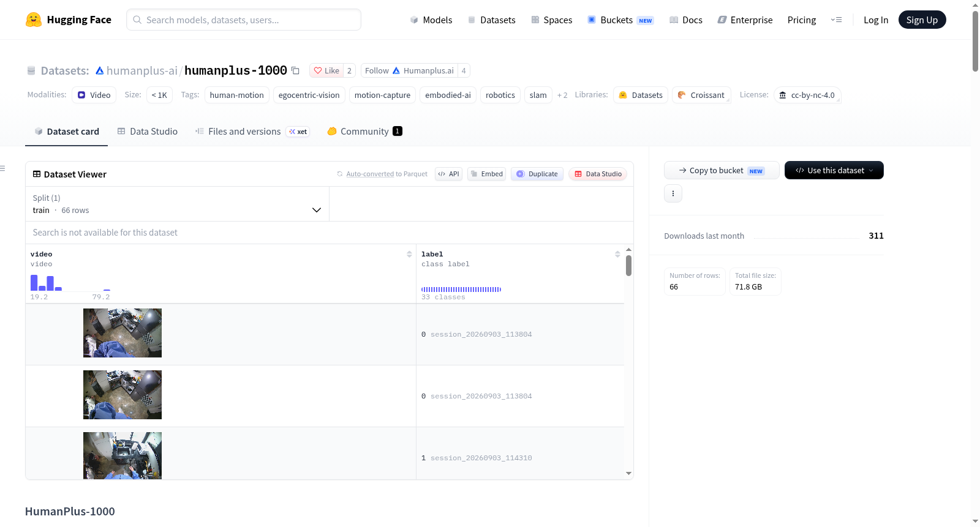Click the API button in Dataset Viewer
The image size is (980, 527).
click(448, 174)
